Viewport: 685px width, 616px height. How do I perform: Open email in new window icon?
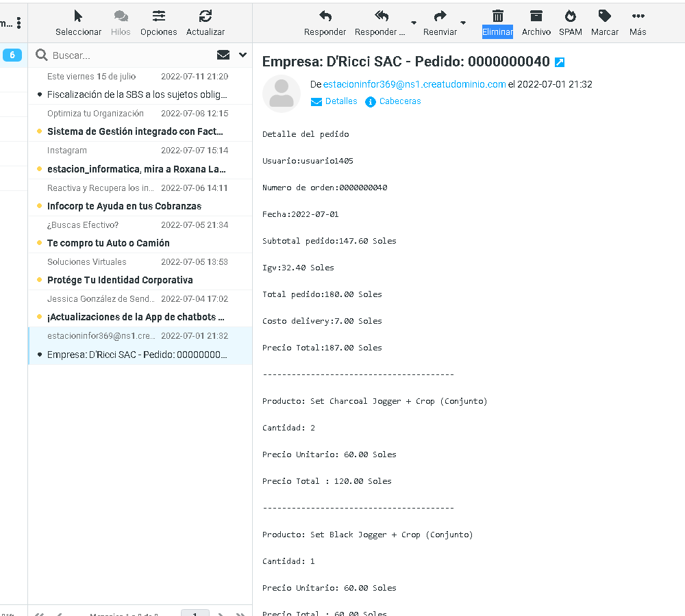560,62
